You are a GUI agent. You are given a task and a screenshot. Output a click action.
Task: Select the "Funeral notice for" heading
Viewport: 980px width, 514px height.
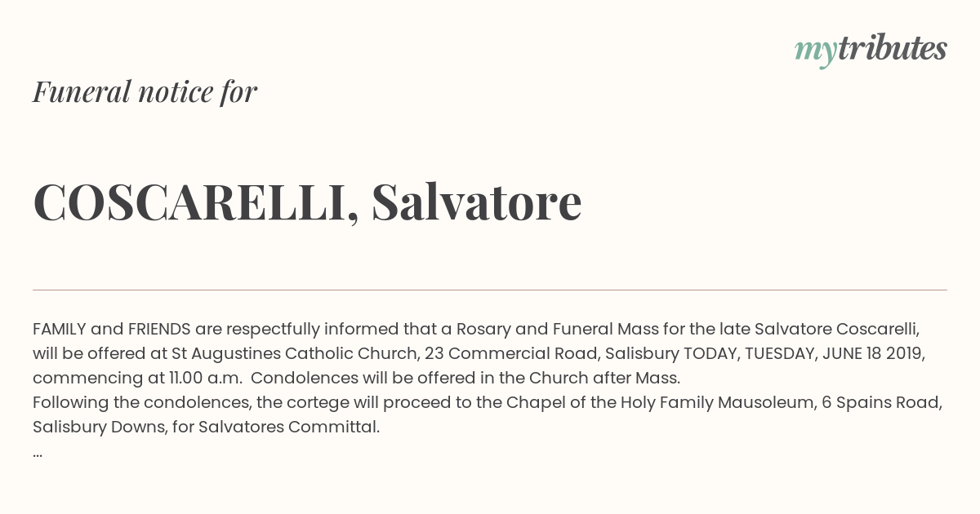145,91
